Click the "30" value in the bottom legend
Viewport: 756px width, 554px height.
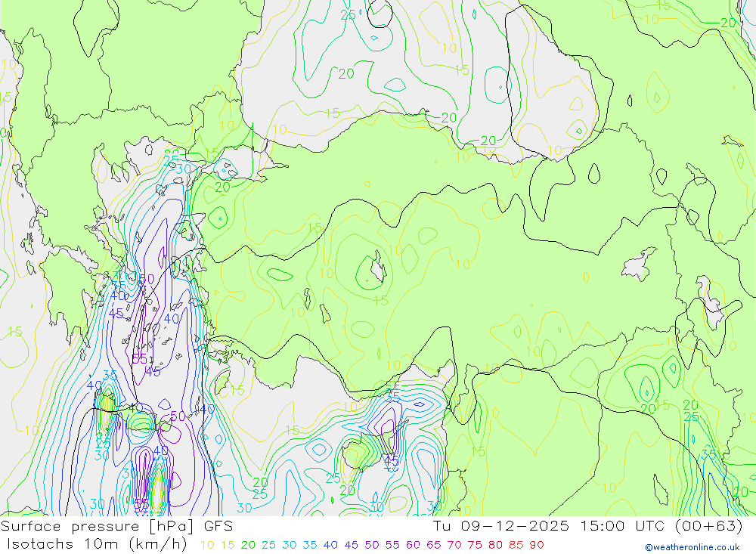(290, 546)
